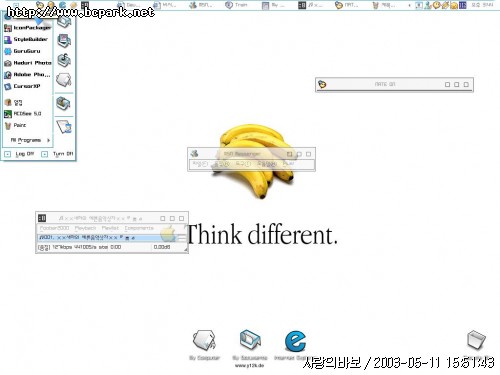Open the Plus! menu in MSN Messenger
Image resolution: width=500 pixels, height=375 pixels.
coord(289,164)
